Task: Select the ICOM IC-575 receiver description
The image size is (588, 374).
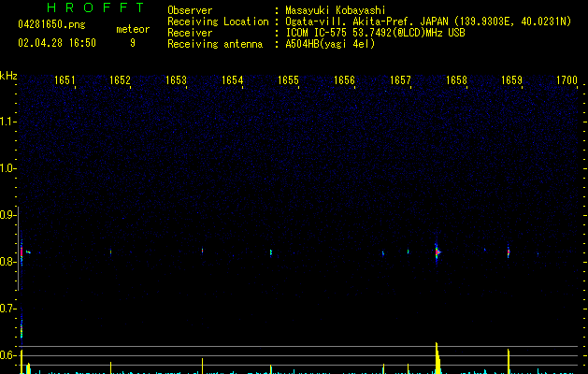Action: tap(376, 33)
